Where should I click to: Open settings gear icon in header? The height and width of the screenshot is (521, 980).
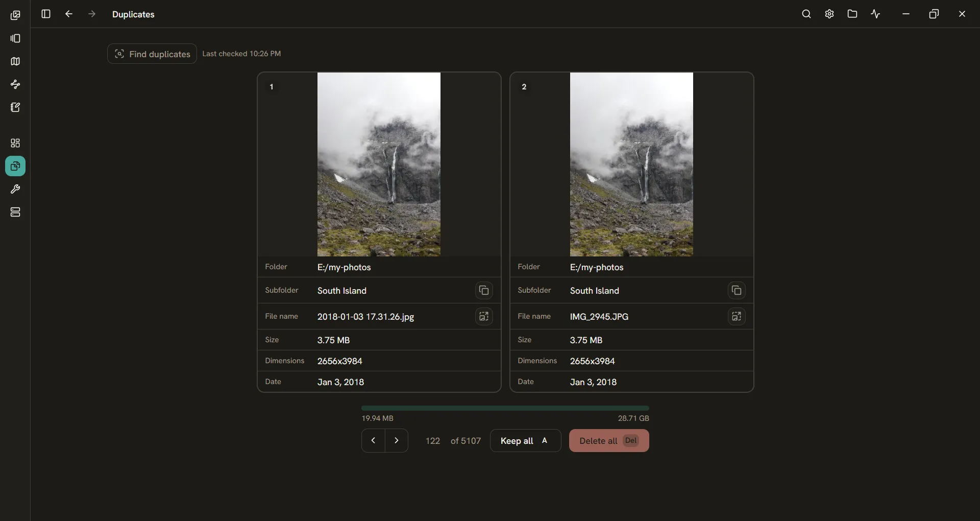829,14
